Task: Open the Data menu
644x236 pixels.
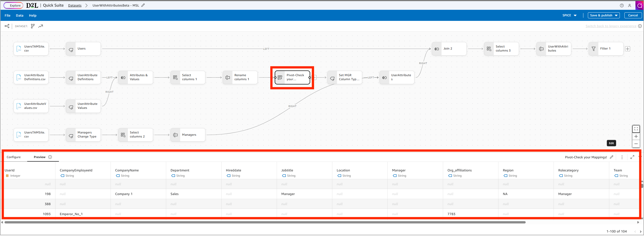Action: pyautogui.click(x=19, y=15)
